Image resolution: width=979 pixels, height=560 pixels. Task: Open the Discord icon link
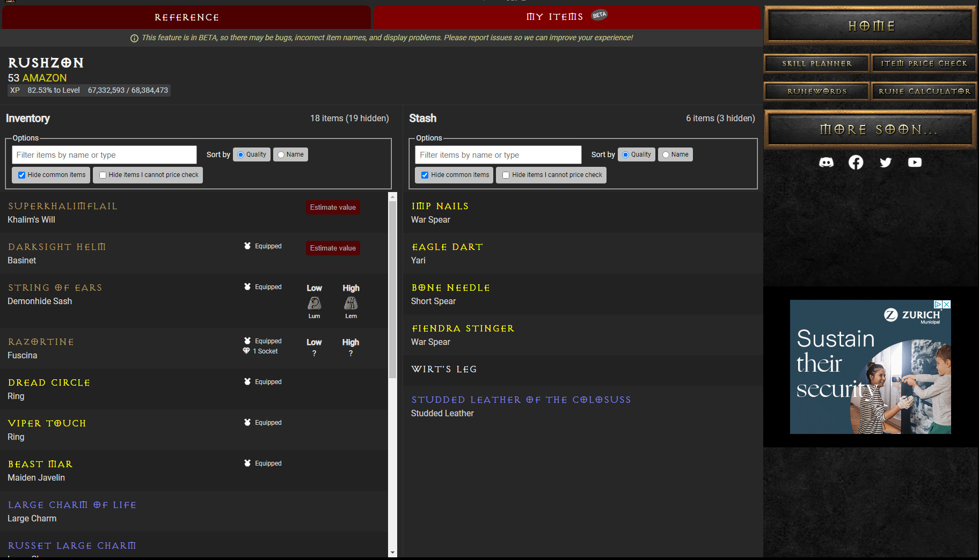point(827,163)
